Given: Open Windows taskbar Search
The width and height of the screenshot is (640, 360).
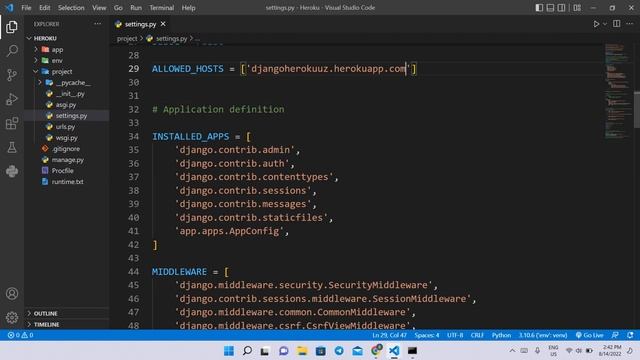Looking at the screenshot, I should point(247,351).
